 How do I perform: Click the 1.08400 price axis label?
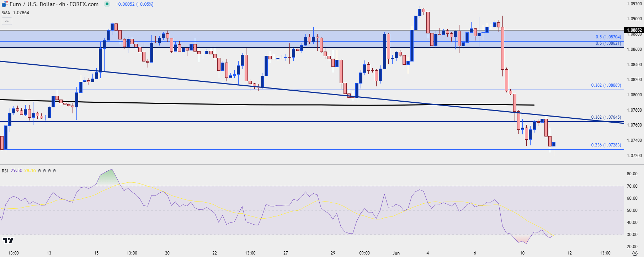click(634, 65)
